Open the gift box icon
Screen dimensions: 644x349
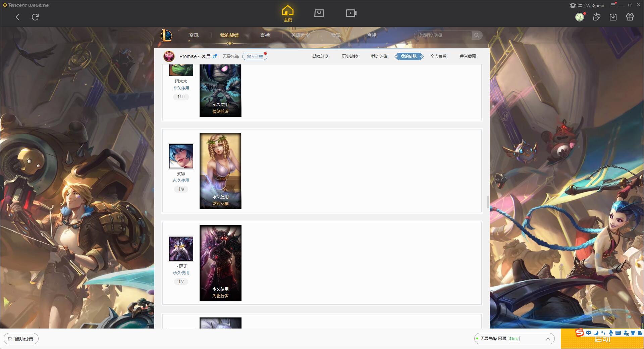point(630,17)
